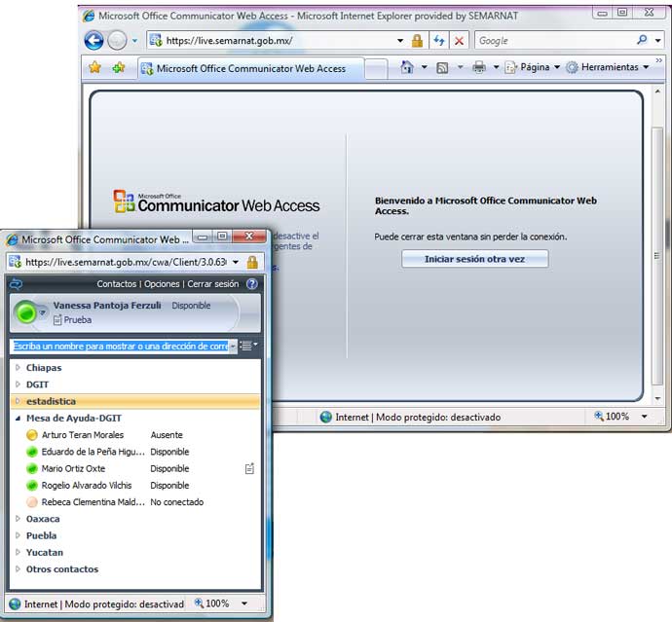This screenshot has height=622, width=672.
Task: Collapse the Mesa de Ayuda-DGIT group
Action: tap(18, 419)
